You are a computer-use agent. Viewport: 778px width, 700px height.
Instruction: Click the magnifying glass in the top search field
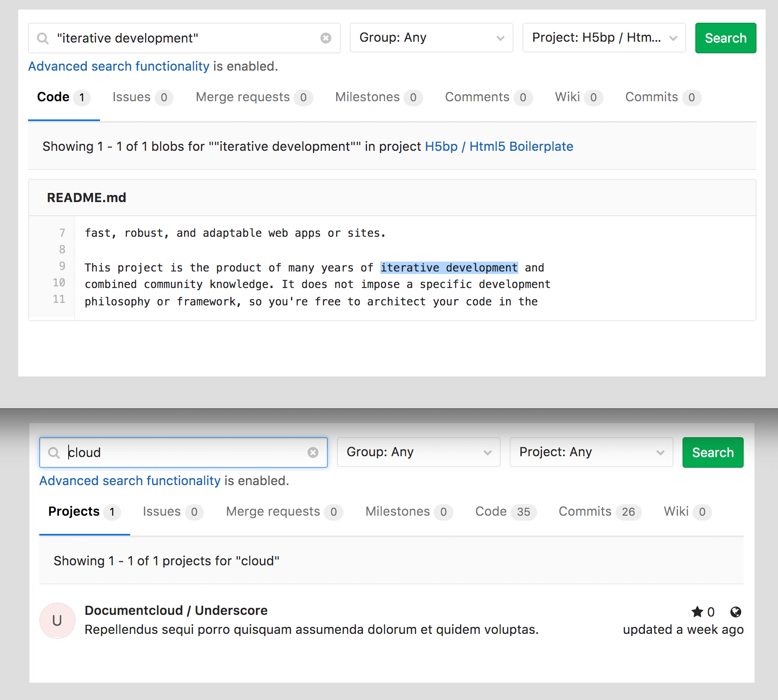coord(43,38)
